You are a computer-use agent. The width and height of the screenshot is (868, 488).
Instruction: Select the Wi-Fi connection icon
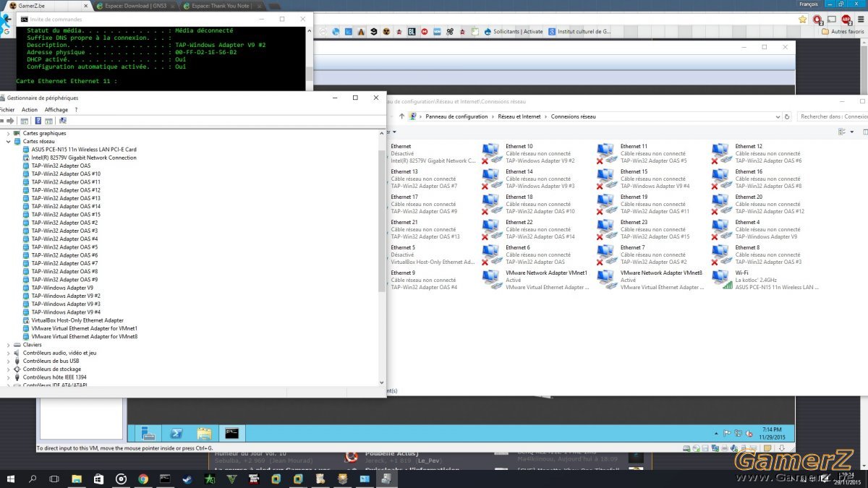tap(721, 280)
